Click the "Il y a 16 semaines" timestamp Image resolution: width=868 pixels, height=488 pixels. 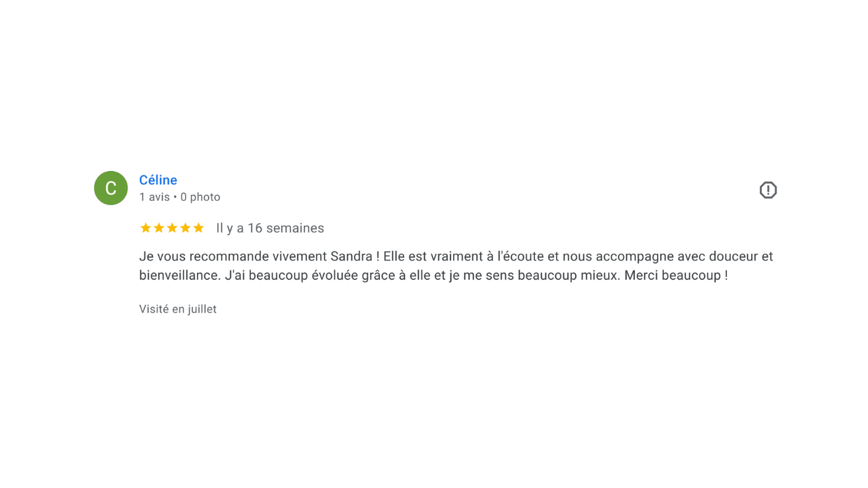click(x=270, y=228)
